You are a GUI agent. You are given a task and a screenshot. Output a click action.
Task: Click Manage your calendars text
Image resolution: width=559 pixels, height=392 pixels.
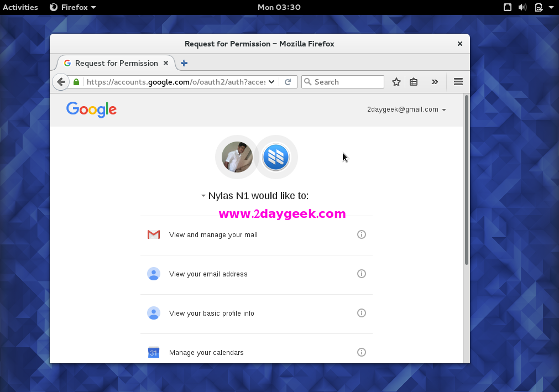[x=206, y=352]
